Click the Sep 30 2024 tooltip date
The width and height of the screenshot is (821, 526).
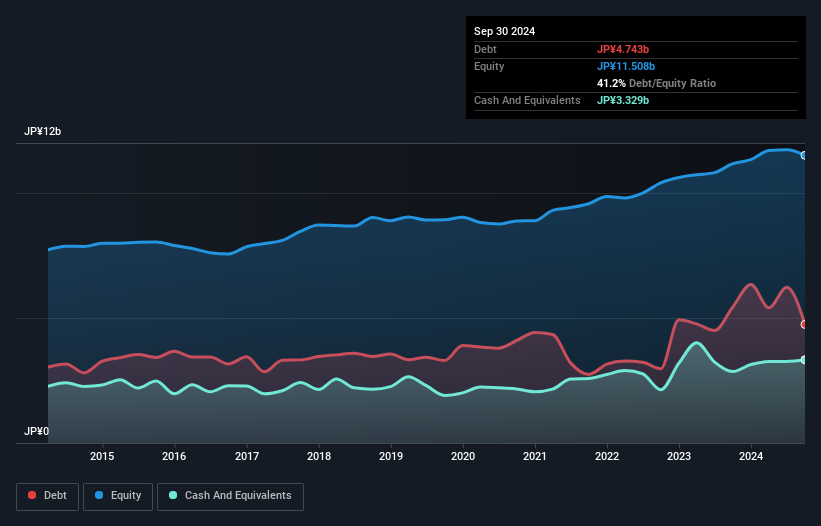(504, 31)
